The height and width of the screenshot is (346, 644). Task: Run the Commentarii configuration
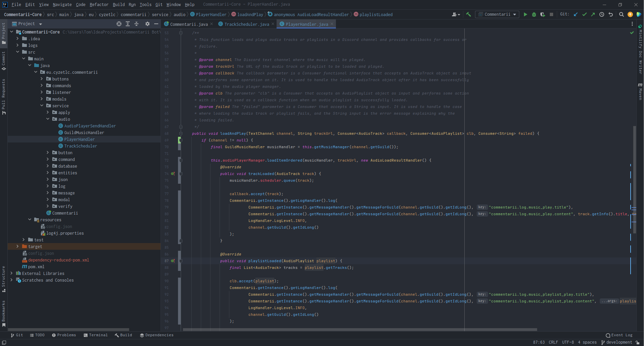pos(525,14)
